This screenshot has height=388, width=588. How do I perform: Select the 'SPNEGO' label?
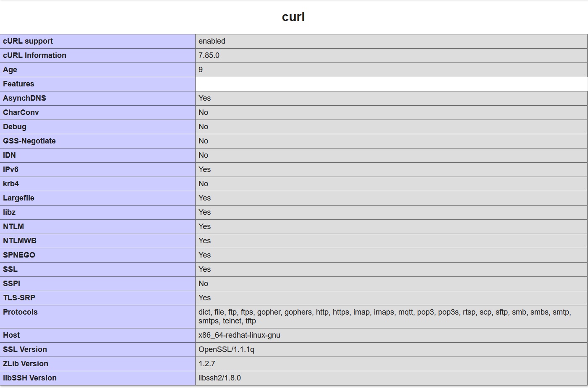(19, 255)
